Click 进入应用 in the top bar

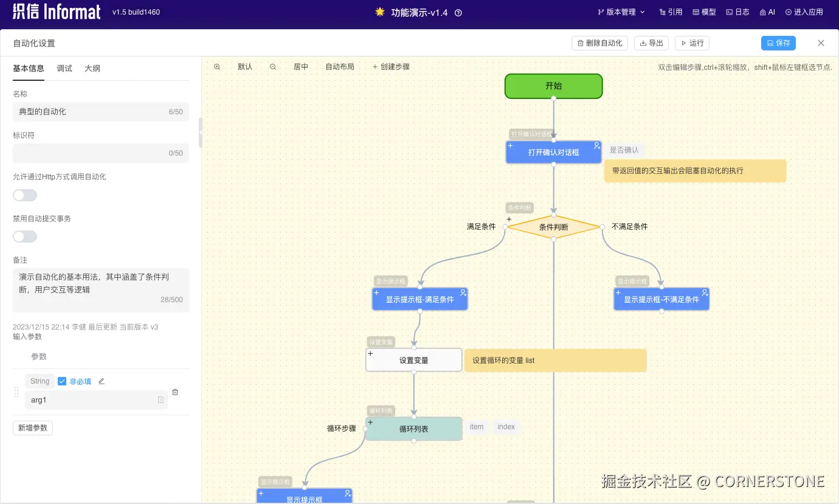tap(804, 12)
